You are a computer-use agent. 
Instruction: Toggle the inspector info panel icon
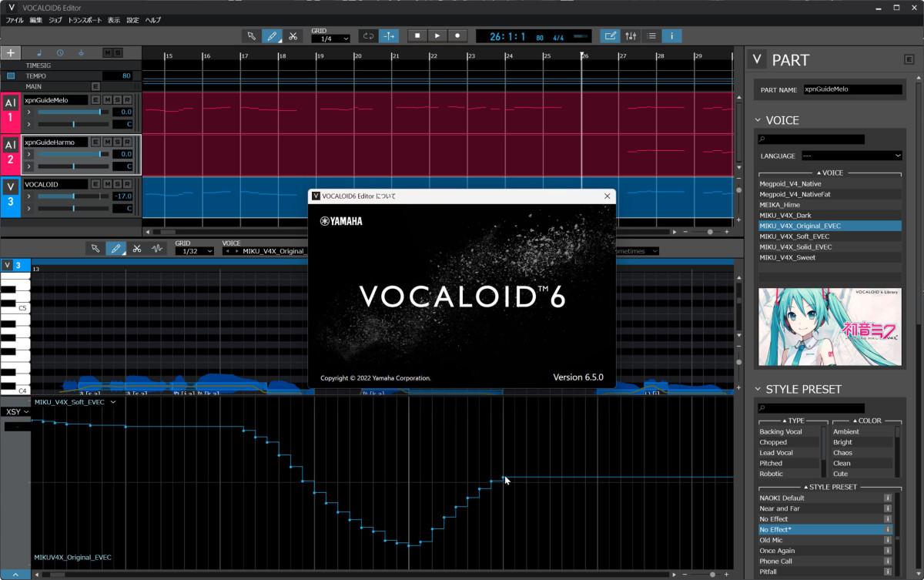click(672, 35)
